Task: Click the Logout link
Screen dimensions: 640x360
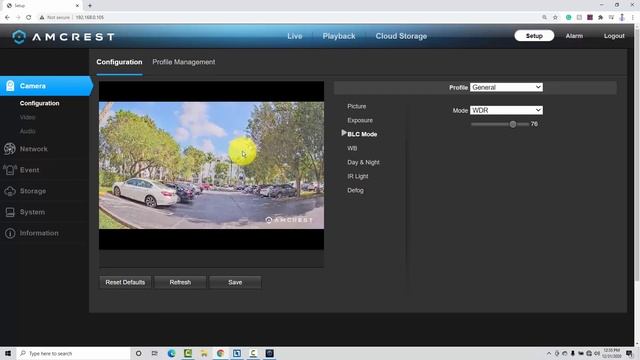Action: click(614, 36)
